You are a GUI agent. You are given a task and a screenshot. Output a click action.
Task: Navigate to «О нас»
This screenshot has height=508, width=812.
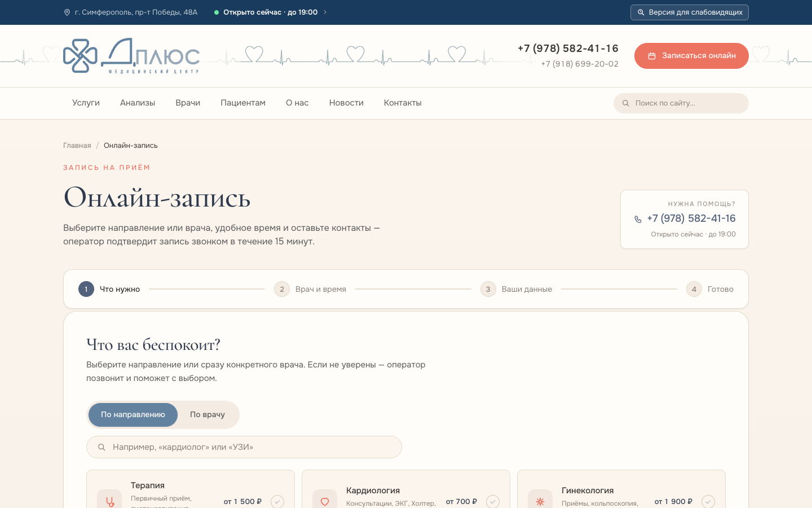click(x=297, y=103)
